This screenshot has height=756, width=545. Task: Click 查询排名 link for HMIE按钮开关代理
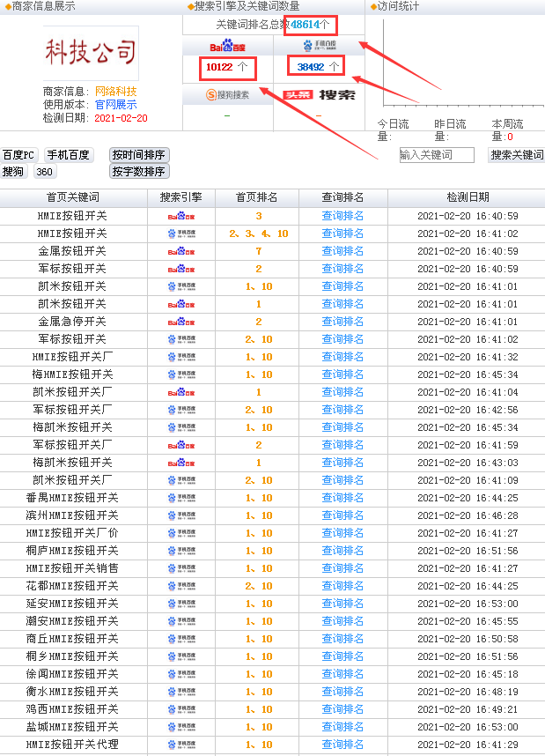(342, 745)
